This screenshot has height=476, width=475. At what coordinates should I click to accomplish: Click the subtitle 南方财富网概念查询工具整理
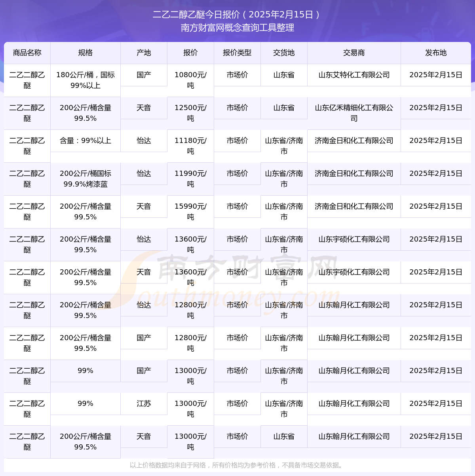click(x=237, y=28)
